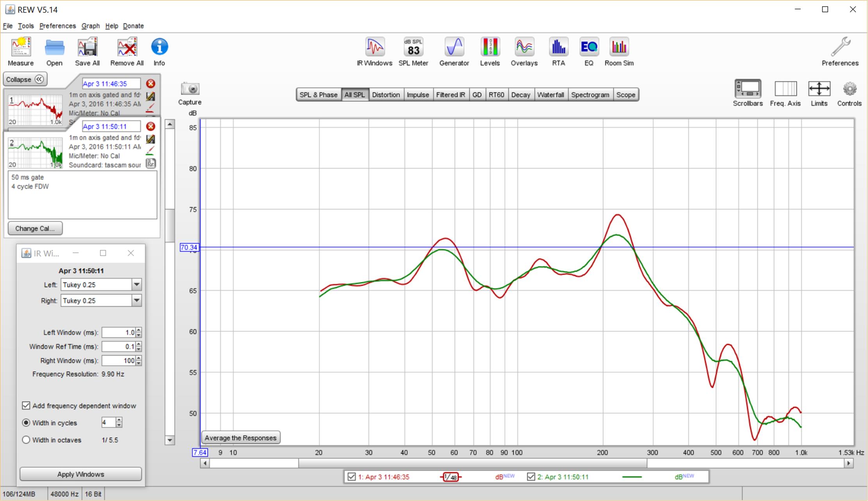Open a measurement file with Open icon
The width and height of the screenshot is (868, 501).
54,52
